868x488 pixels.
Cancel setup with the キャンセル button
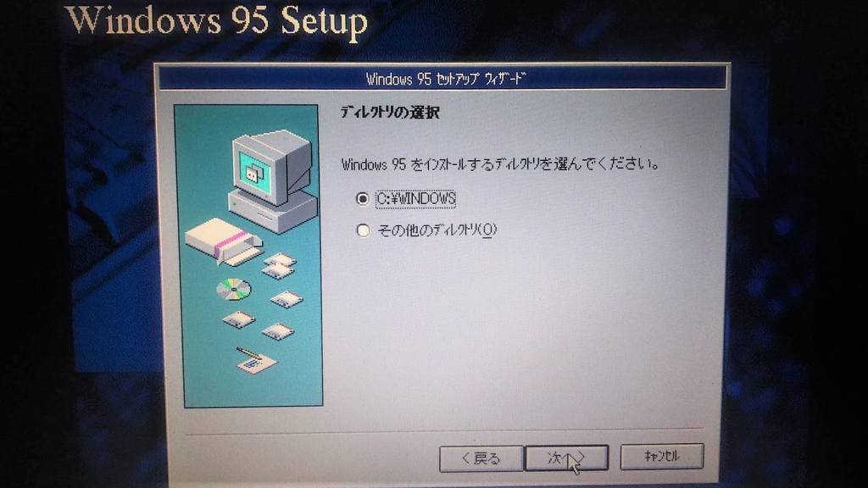pos(661,457)
